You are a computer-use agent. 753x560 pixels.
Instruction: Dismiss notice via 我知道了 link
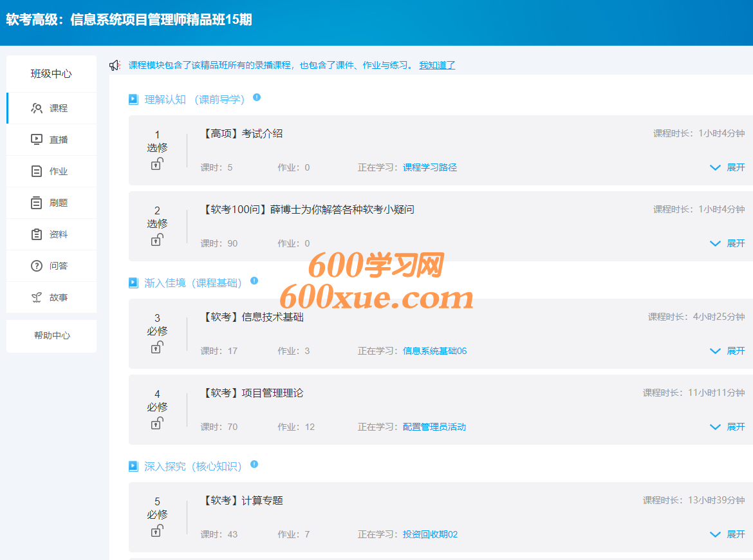(437, 65)
